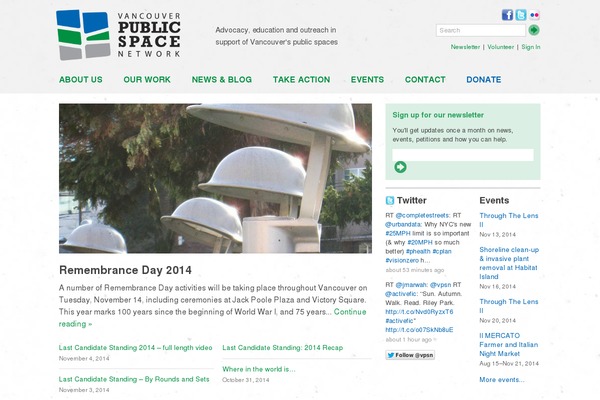
Task: Open the #25MPH hashtag link
Action: (x=398, y=233)
